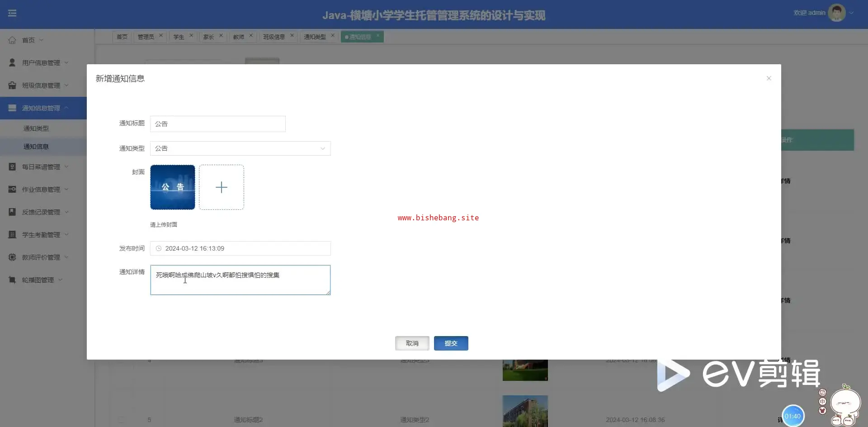This screenshot has width=868, height=427.
Task: Click the plus icon to upload cover
Action: (222, 187)
